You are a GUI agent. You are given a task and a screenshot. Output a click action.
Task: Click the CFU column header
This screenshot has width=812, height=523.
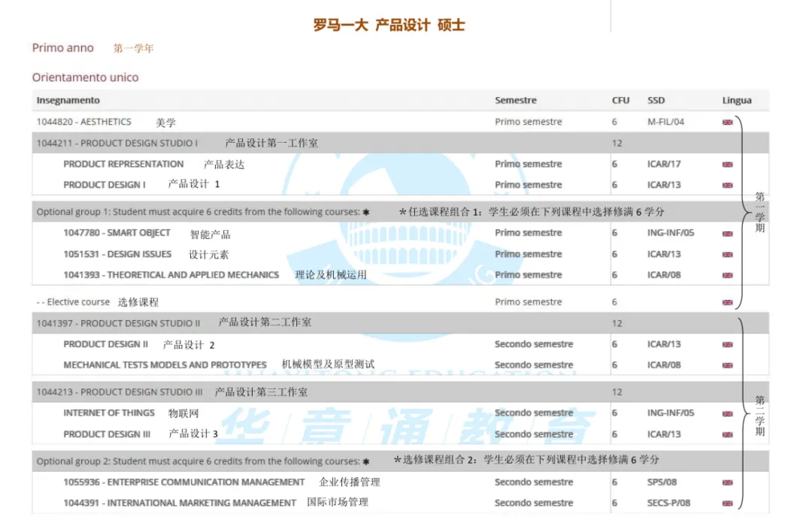pyautogui.click(x=620, y=100)
